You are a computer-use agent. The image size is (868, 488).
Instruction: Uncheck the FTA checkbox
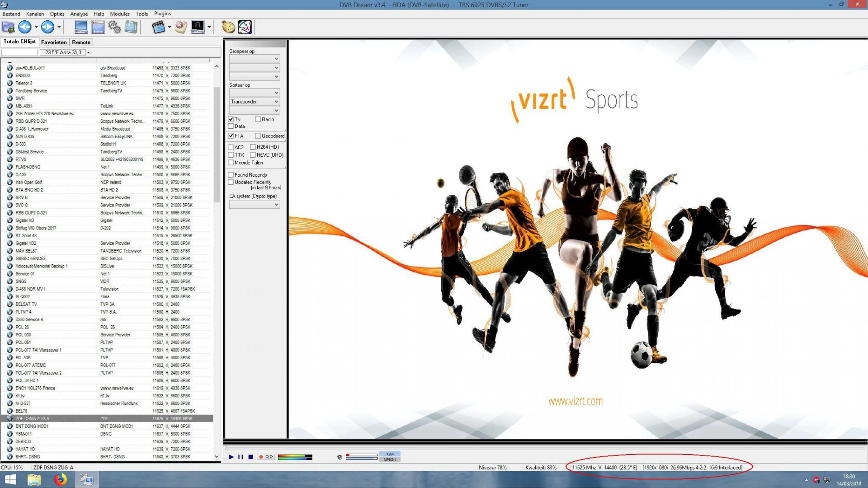click(x=231, y=136)
